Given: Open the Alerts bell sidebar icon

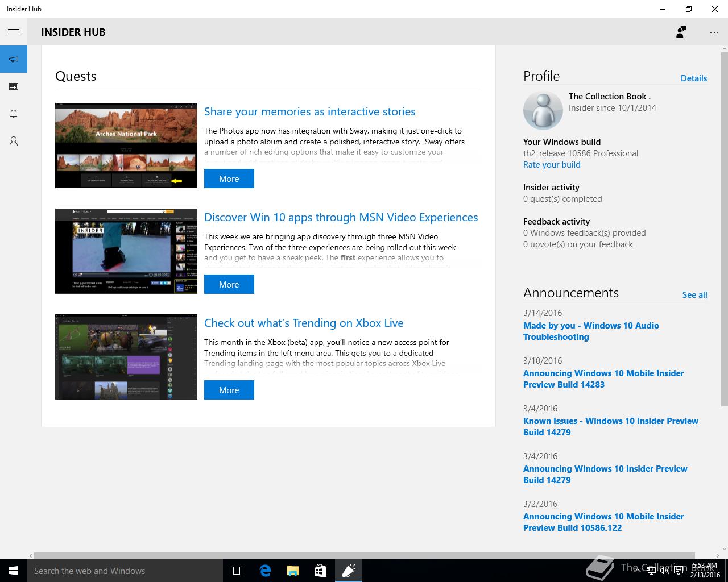Looking at the screenshot, I should 14,114.
